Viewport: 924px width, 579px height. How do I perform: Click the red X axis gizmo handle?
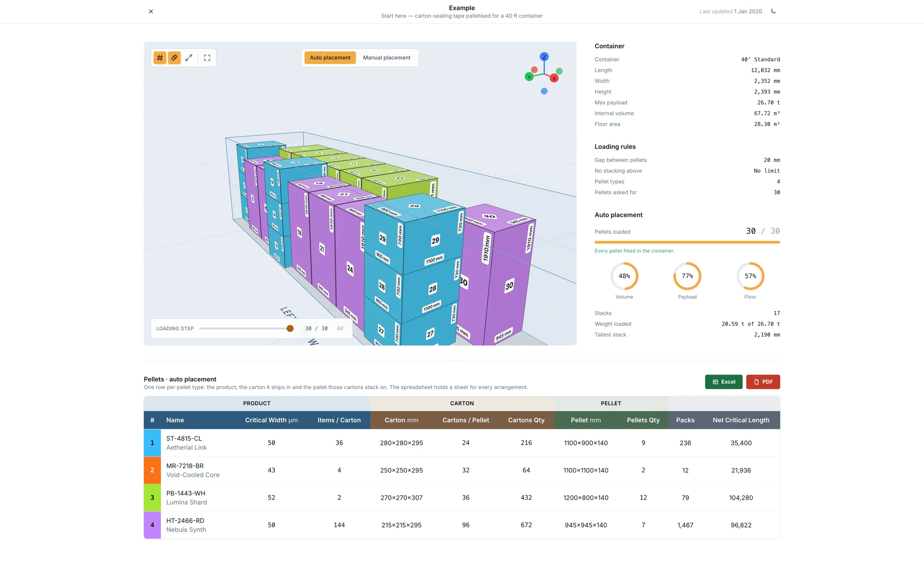(x=554, y=78)
